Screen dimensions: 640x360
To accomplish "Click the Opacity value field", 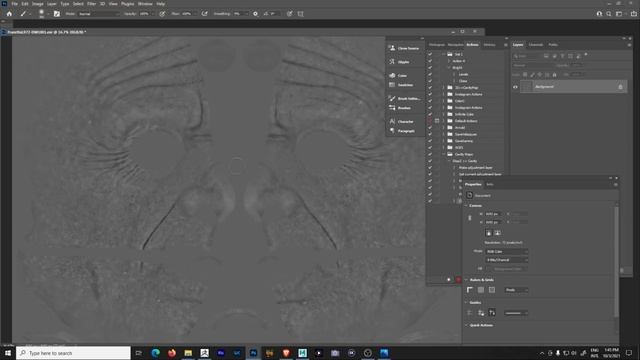I will (145, 14).
